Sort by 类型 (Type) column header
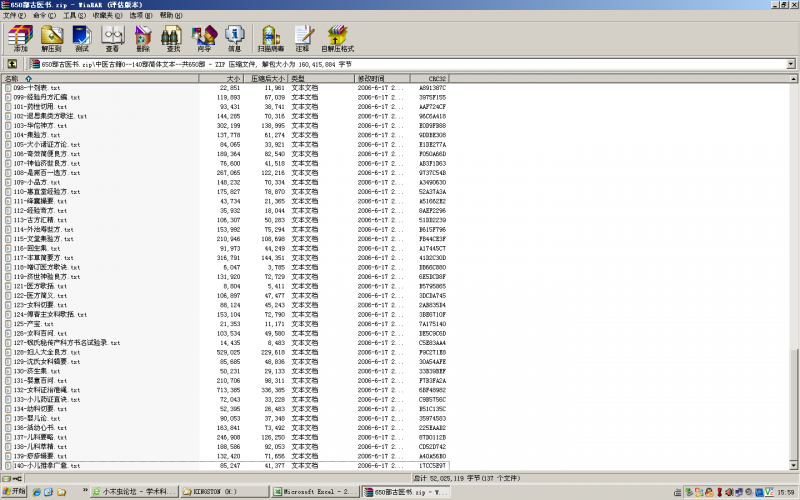The width and height of the screenshot is (800, 500). pos(321,79)
